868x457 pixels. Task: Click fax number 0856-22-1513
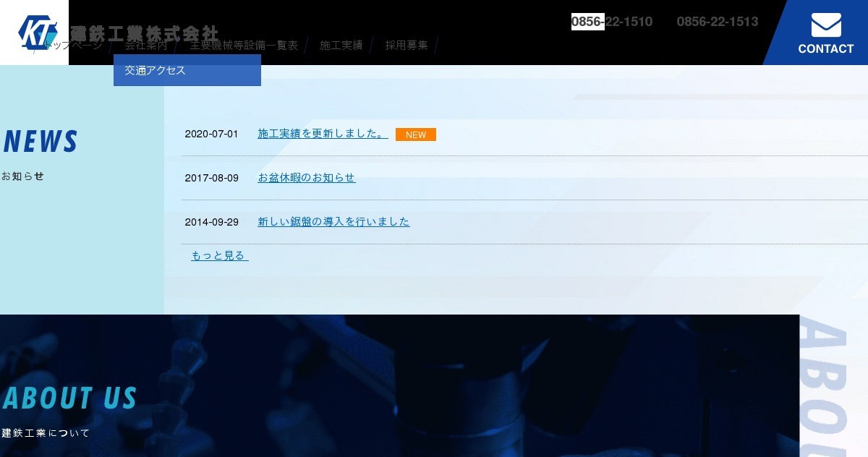click(x=718, y=22)
